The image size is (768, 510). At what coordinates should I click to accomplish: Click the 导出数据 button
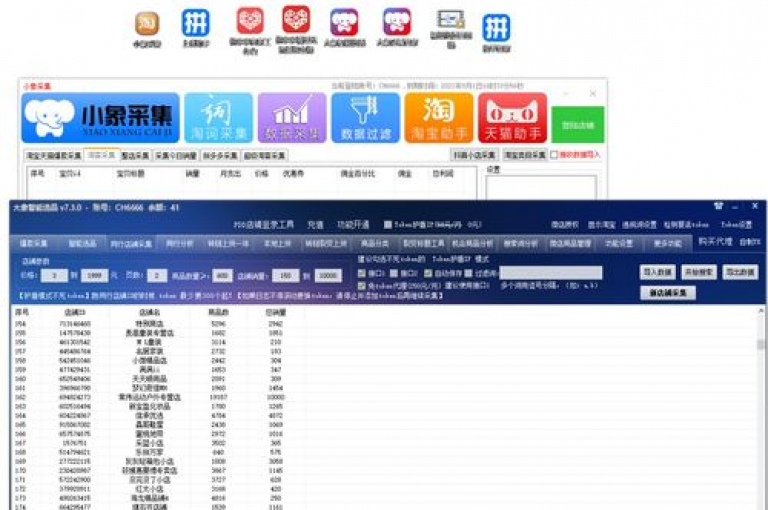740,272
